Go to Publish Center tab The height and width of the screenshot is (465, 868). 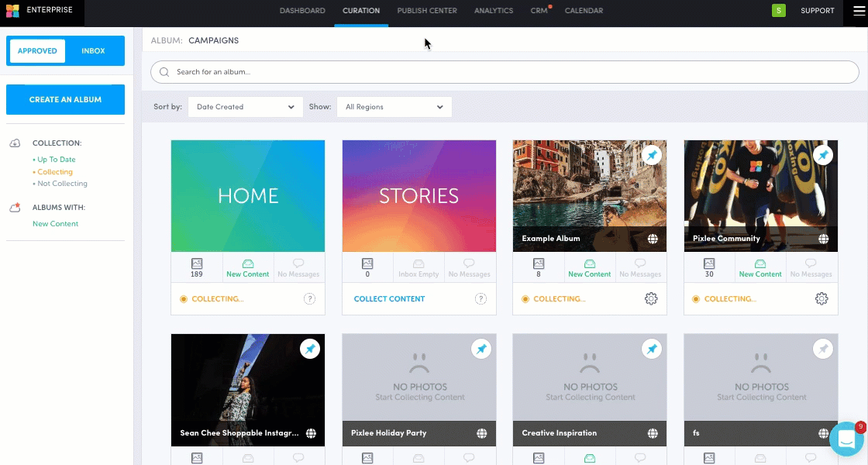click(427, 11)
